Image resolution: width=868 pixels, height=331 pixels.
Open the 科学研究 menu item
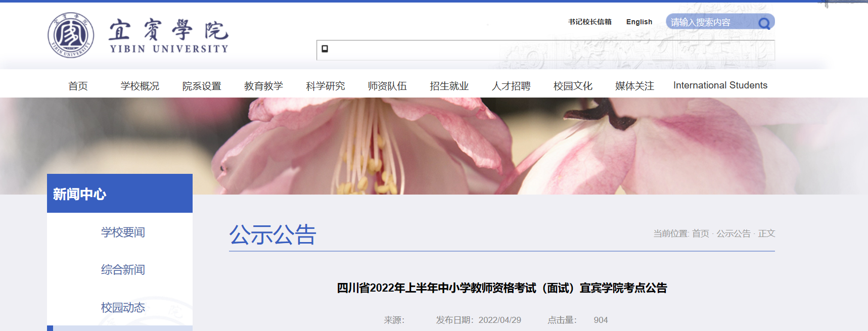(x=325, y=86)
